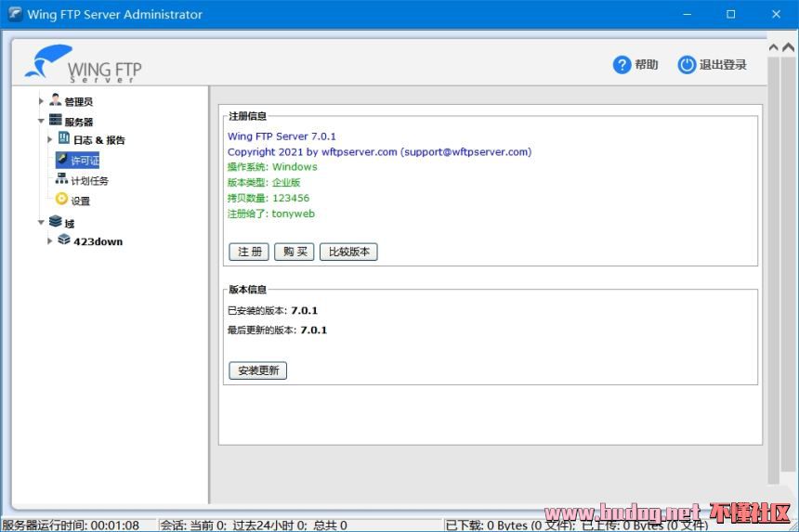This screenshot has width=799, height=532.
Task: Click the 域 stacked domain icon
Action: (x=55, y=222)
